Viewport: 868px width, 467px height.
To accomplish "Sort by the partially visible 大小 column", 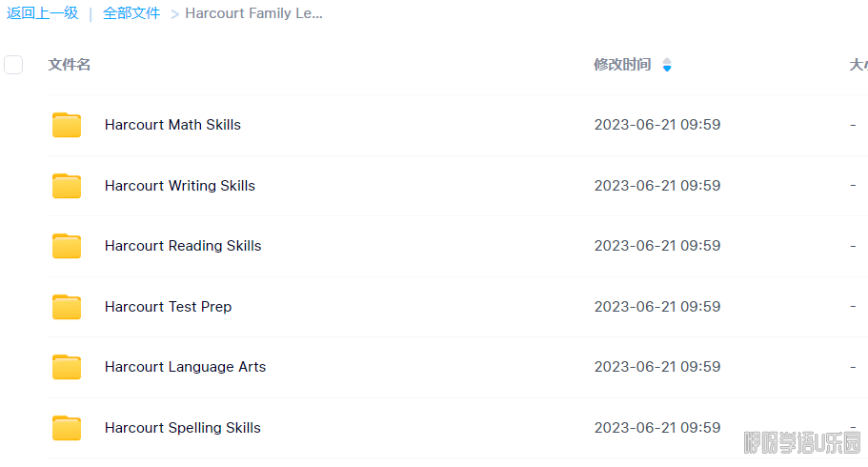I will tap(858, 65).
